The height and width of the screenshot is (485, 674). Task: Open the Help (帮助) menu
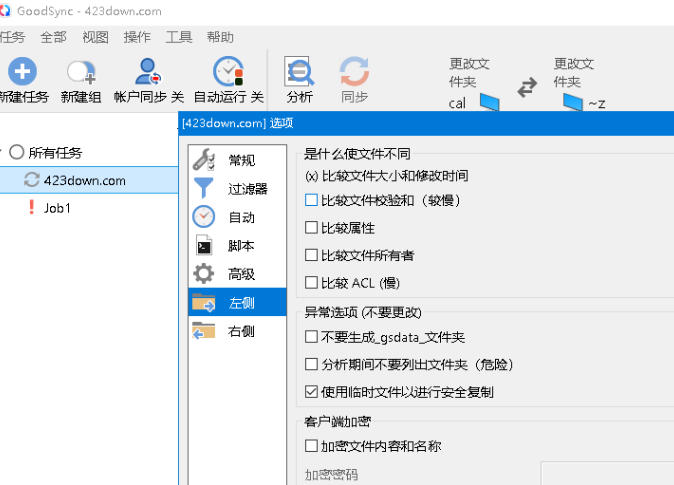click(220, 37)
